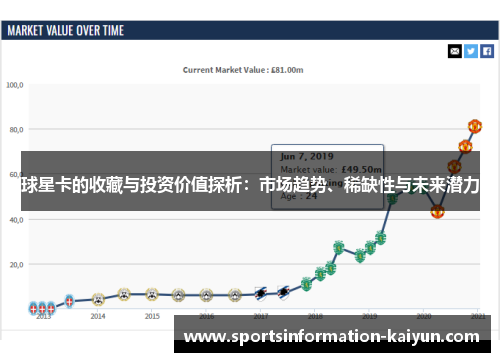Click the Current Market Value £81.00m label
Viewport: 500px width, 362px height.
point(243,70)
